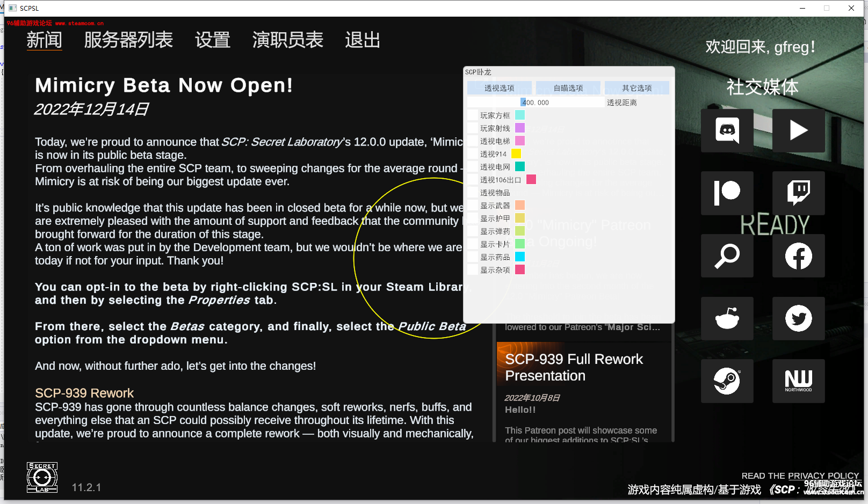Open the 显示药品 aqua color swatch
Image resolution: width=868 pixels, height=504 pixels.
click(520, 257)
